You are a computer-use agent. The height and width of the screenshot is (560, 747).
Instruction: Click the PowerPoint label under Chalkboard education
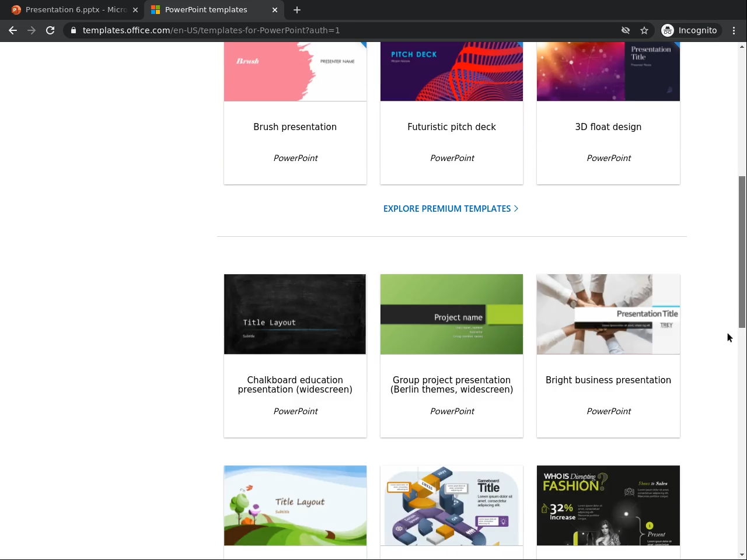point(295,411)
